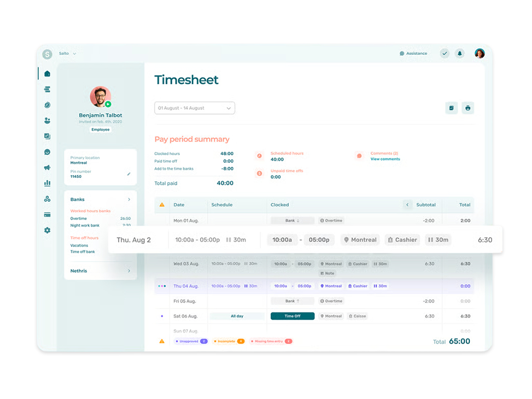Screen dimensions: 532x399
Task: Expand the Nethris section chevron
Action: [x=129, y=271]
